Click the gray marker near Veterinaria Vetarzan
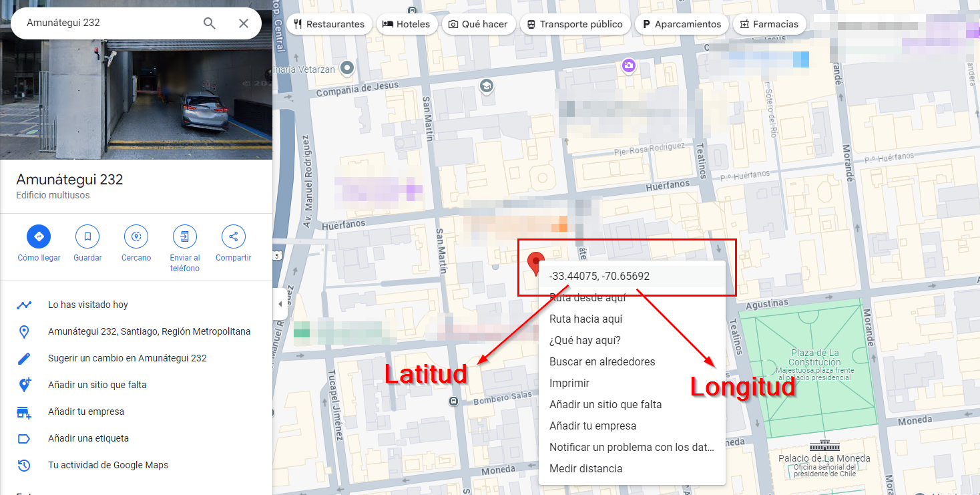 tap(346, 67)
